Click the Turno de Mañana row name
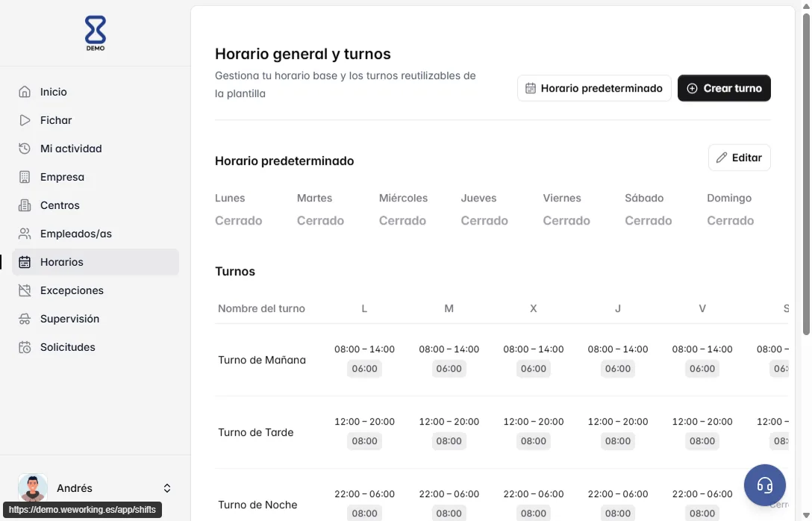 (x=261, y=360)
